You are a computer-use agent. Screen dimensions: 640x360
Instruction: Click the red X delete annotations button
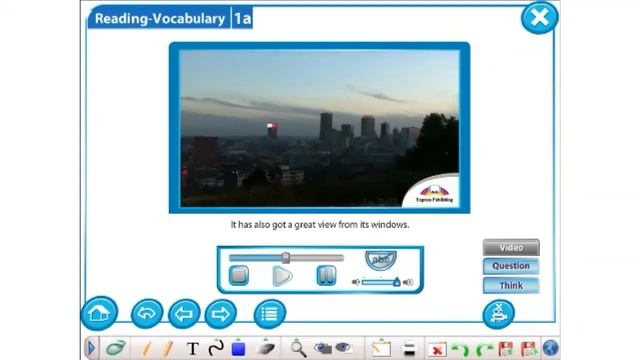tap(437, 350)
